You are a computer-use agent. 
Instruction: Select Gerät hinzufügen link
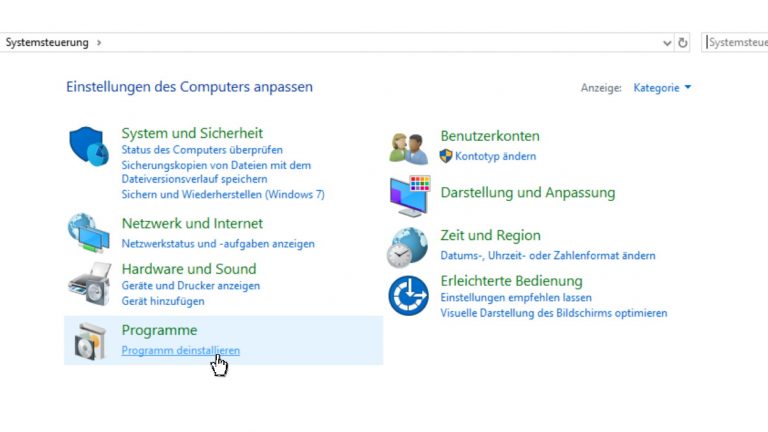tap(163, 301)
